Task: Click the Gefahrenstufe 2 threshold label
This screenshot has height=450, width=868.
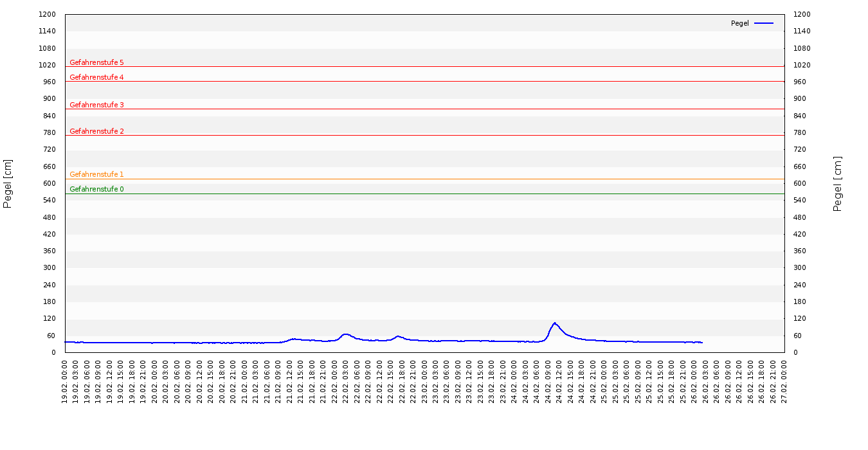Action: 96,131
